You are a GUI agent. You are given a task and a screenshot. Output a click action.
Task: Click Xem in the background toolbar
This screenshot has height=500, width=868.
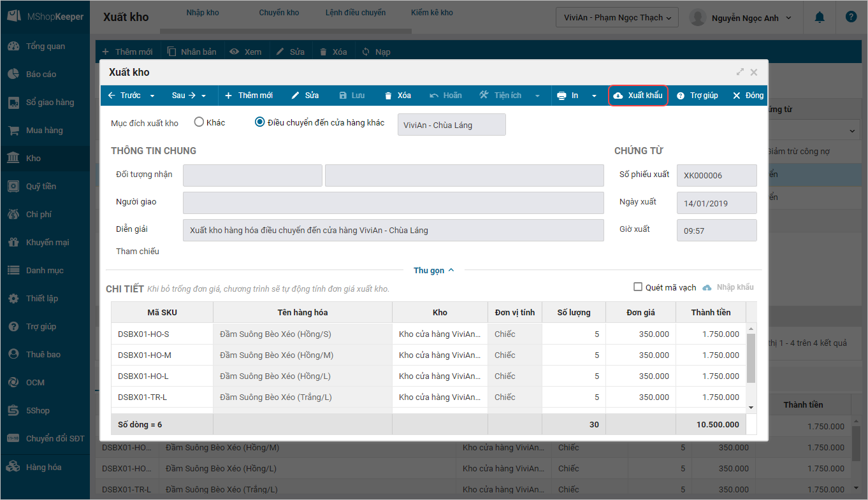click(246, 52)
